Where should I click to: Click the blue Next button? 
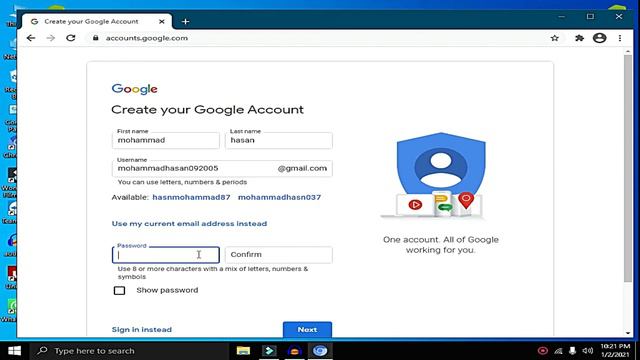(x=307, y=329)
